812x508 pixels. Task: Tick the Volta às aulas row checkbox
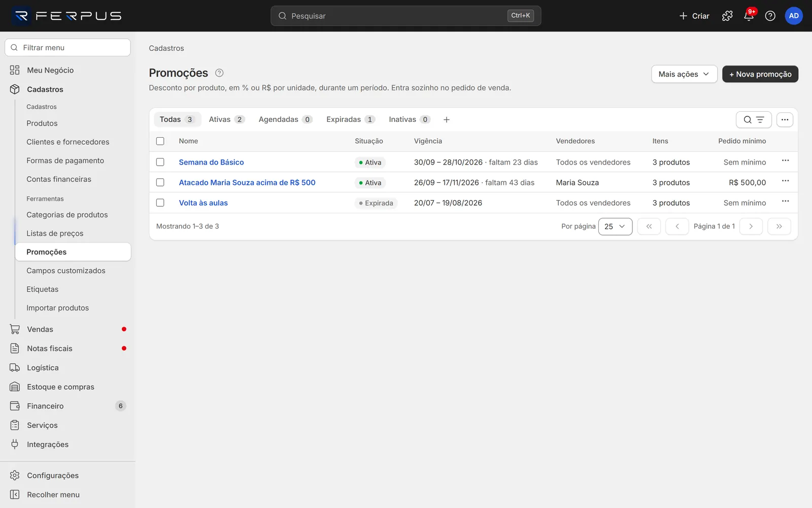pyautogui.click(x=160, y=203)
